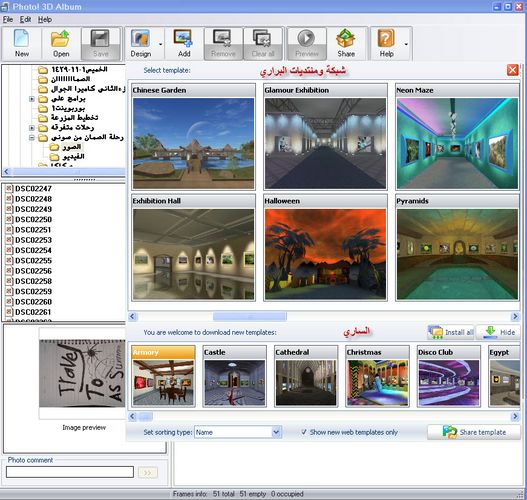Screen dimensions: 527x500
Task: Install all downloadable templates
Action: pyautogui.click(x=451, y=332)
